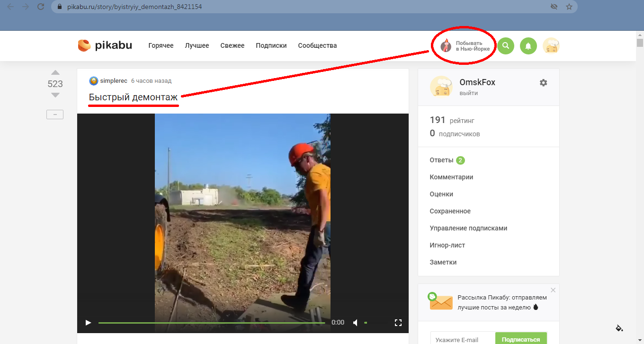Open Ответы in sidebar
This screenshot has height=344, width=644.
click(x=441, y=160)
